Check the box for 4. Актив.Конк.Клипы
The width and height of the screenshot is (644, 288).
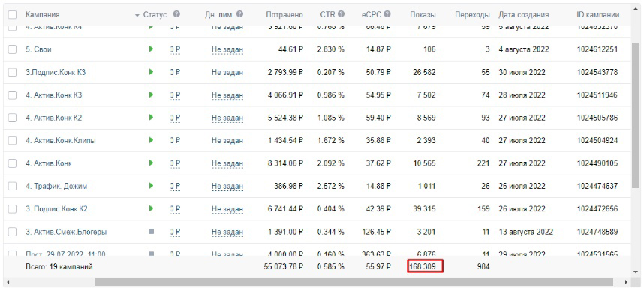coord(12,140)
